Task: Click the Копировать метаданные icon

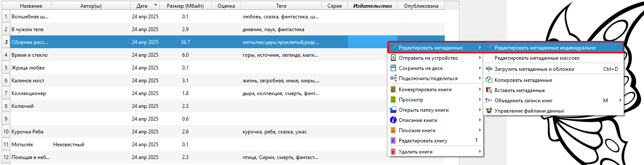Action: coord(489,80)
